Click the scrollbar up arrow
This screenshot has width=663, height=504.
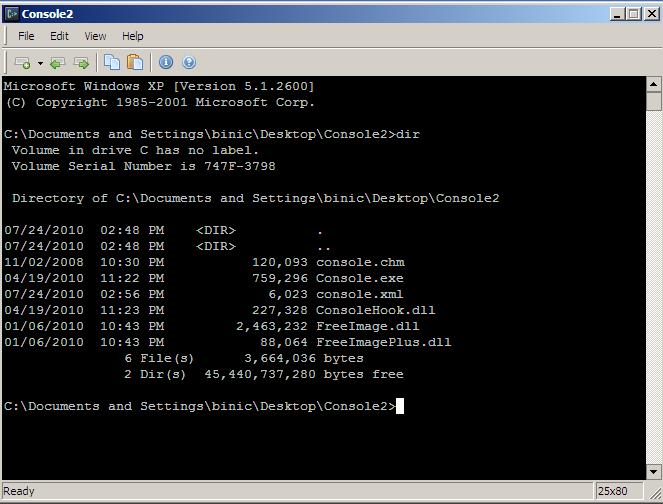654,84
